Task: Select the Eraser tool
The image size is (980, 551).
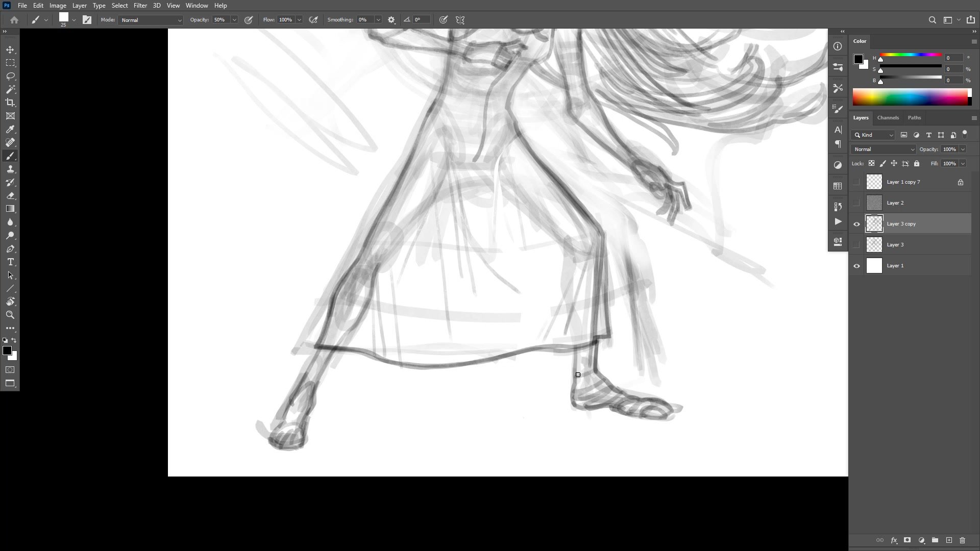Action: tap(10, 195)
